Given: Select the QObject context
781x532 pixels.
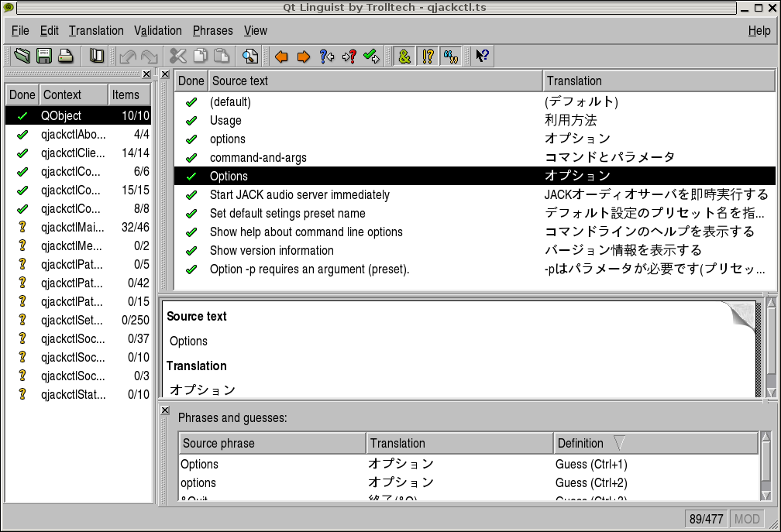Looking at the screenshot, I should pyautogui.click(x=78, y=115).
